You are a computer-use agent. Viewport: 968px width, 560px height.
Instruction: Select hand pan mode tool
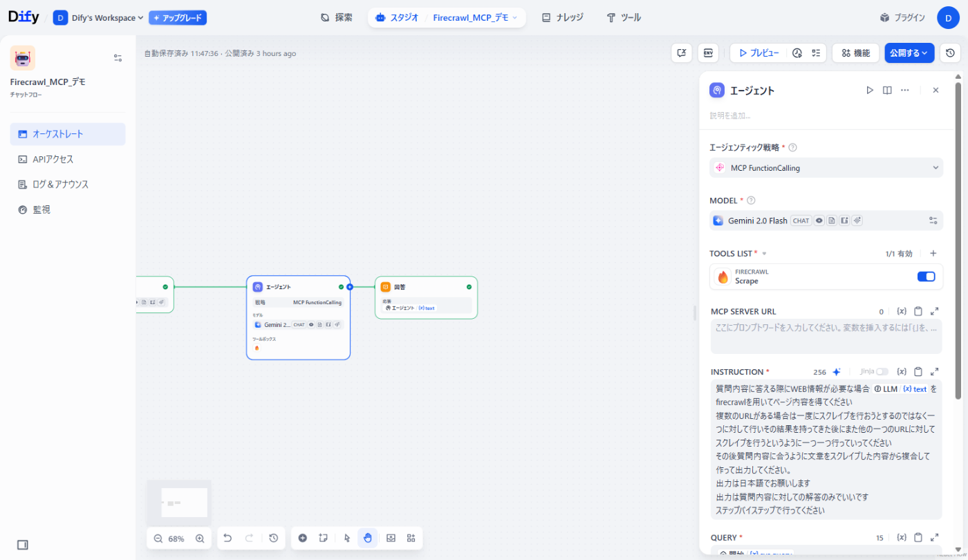click(x=367, y=538)
